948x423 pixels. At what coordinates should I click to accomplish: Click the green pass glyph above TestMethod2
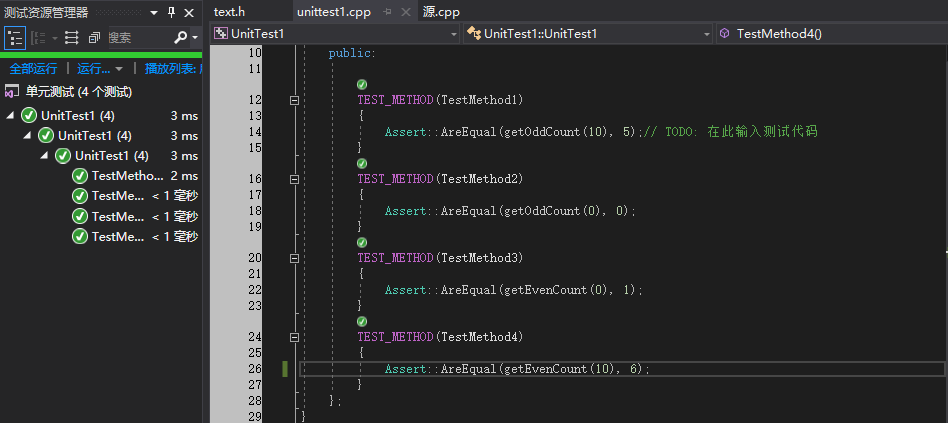point(362,164)
